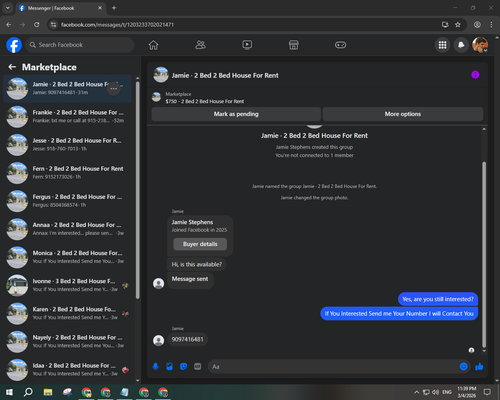Open the site information icon in address bar

[x=53, y=25]
